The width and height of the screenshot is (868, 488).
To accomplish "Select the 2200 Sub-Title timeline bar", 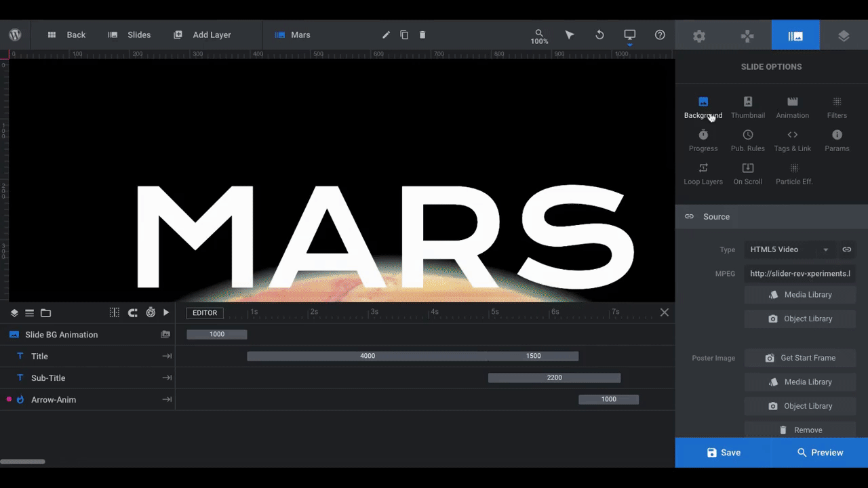I will tap(554, 378).
